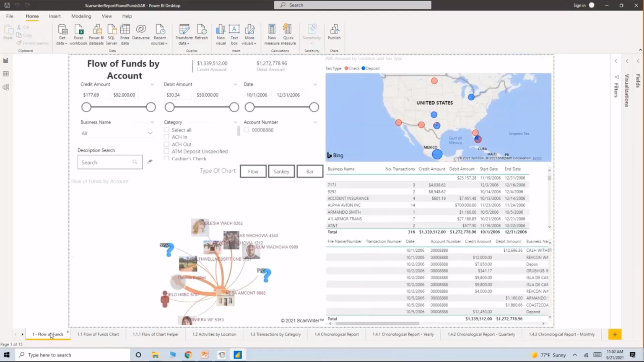Expand the Visualizations pane
Viewport: 644px width, 362px height.
(x=627, y=61)
